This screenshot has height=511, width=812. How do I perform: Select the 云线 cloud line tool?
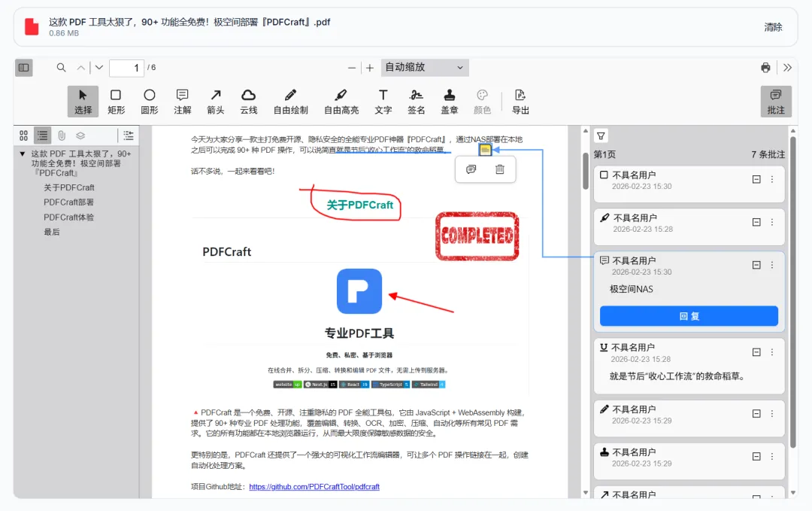(249, 102)
